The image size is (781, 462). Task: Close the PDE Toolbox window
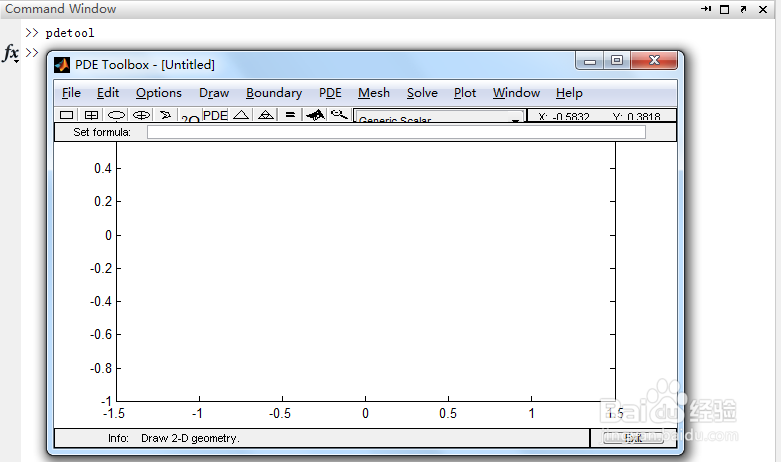click(654, 61)
